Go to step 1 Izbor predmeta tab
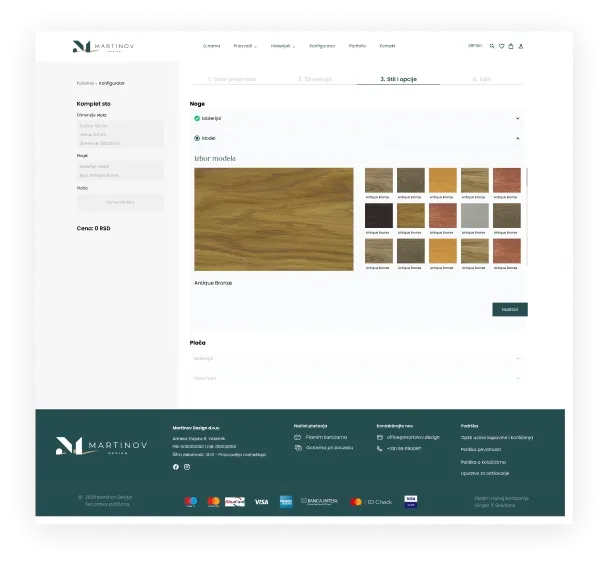This screenshot has height=565, width=609. tap(232, 79)
